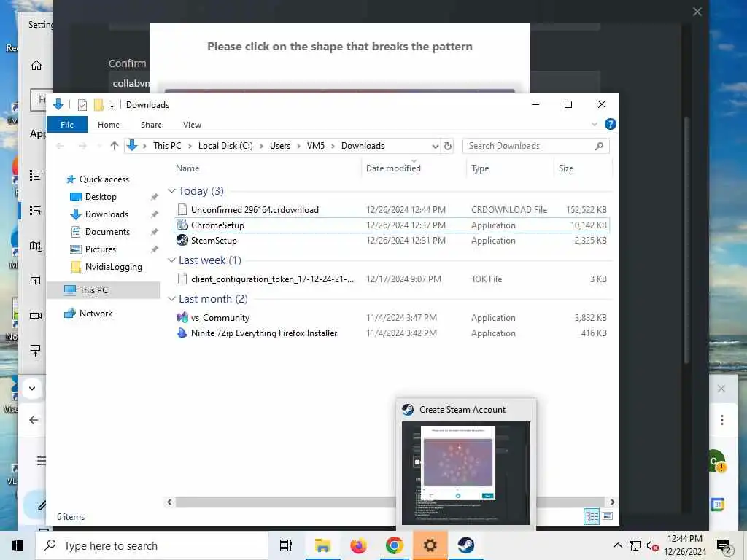Screen dimensions: 747x560
Task: Open Settings gear from the taskbar
Action: point(430,545)
